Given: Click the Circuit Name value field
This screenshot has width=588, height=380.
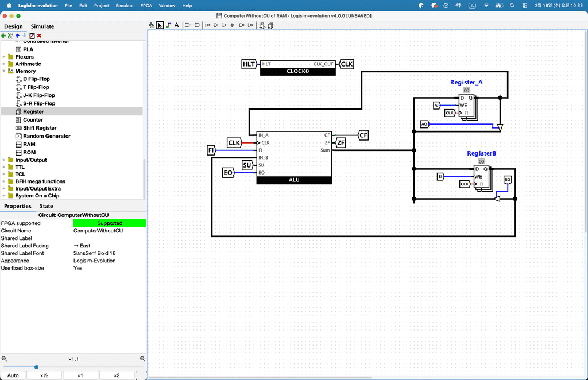Looking at the screenshot, I should 109,231.
